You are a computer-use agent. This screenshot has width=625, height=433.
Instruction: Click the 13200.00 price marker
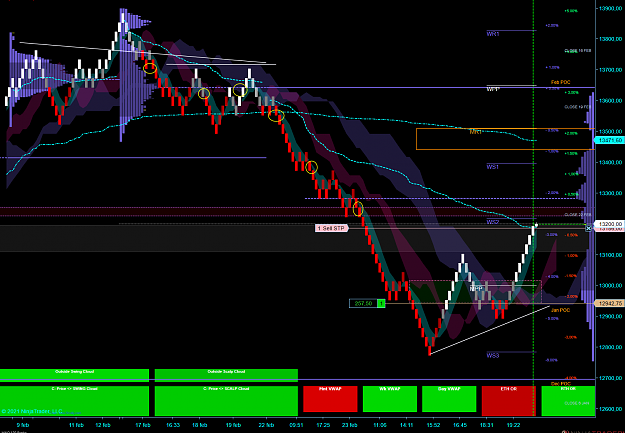609,224
